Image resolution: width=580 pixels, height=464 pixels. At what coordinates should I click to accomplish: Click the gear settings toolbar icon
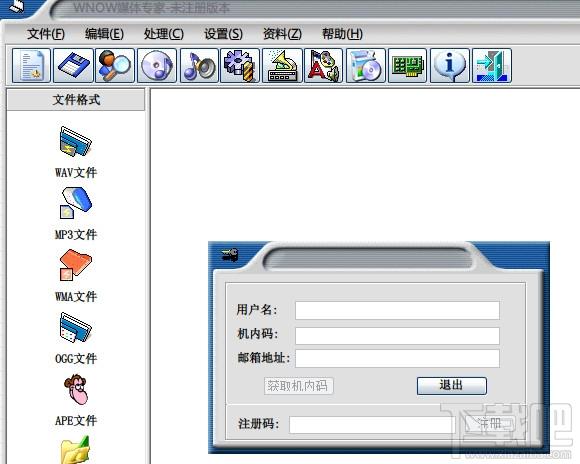tap(240, 65)
